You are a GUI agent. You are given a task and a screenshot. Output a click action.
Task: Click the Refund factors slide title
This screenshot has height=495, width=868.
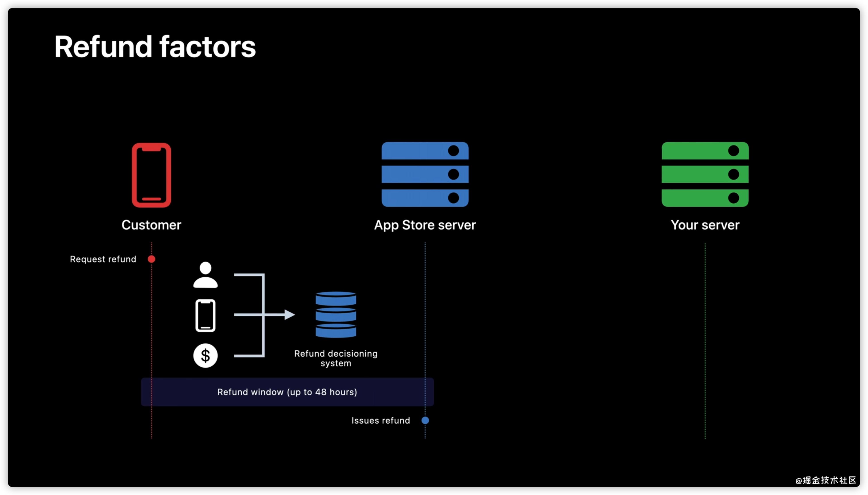coord(155,47)
